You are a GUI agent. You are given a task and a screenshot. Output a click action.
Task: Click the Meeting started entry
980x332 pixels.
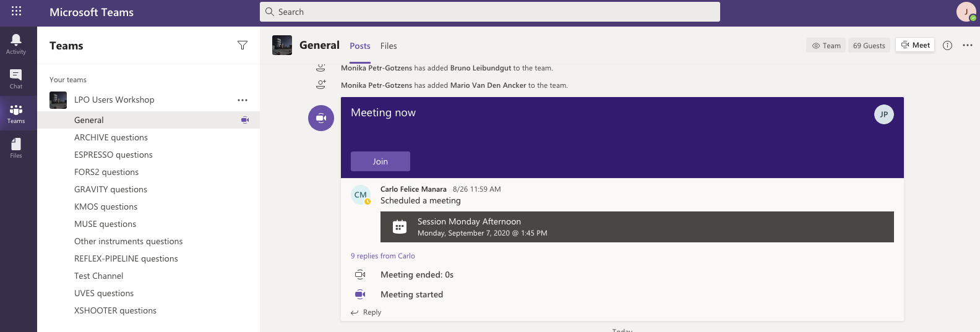(x=411, y=294)
